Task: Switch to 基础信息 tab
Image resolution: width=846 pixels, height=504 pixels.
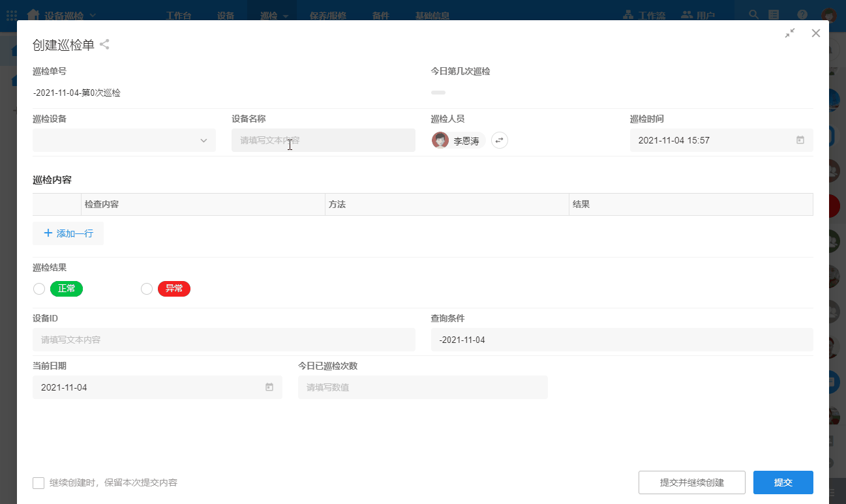Action: pos(432,16)
